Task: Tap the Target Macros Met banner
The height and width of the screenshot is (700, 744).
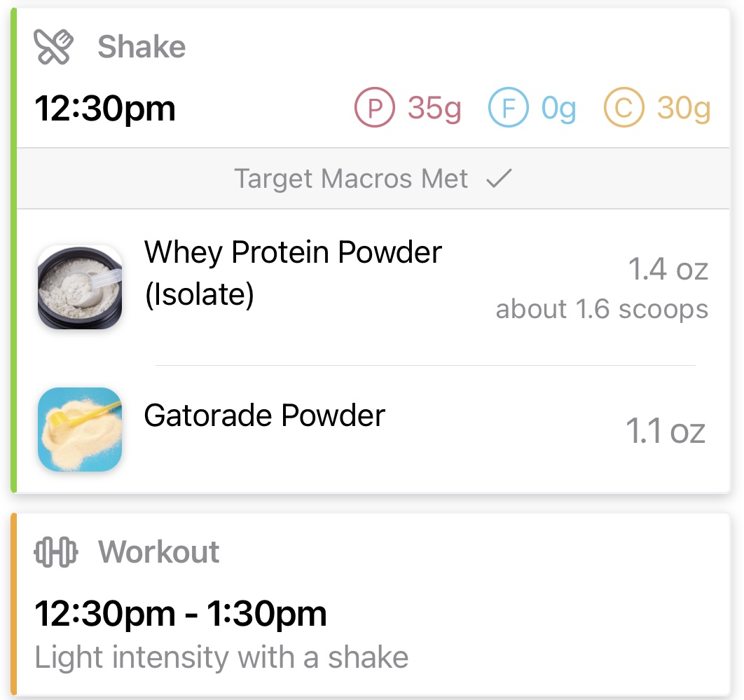Action: click(x=350, y=179)
